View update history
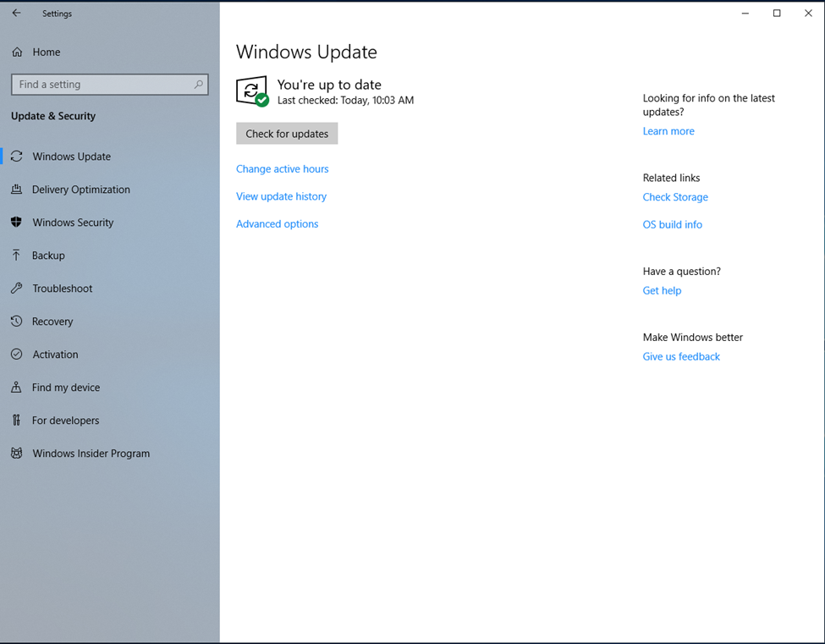This screenshot has width=825, height=644. pyautogui.click(x=281, y=196)
